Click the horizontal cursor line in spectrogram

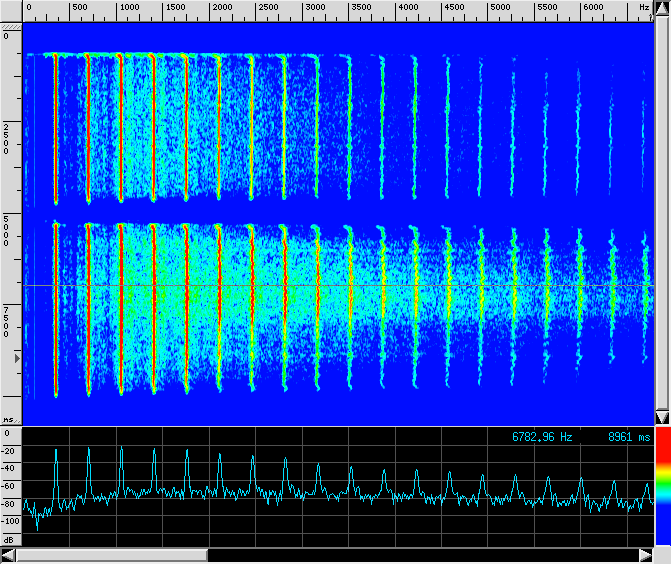[400, 286]
